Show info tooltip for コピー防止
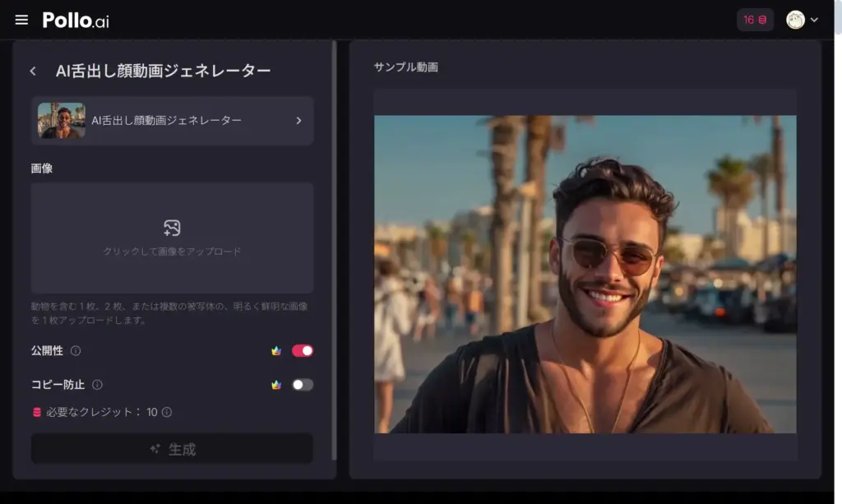The height and width of the screenshot is (504, 842). [97, 384]
